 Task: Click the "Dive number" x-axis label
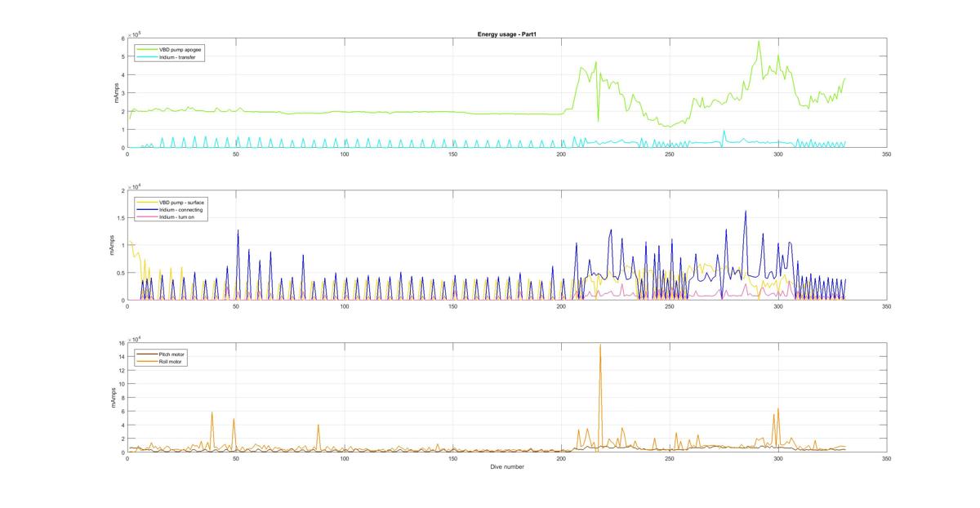pos(506,467)
